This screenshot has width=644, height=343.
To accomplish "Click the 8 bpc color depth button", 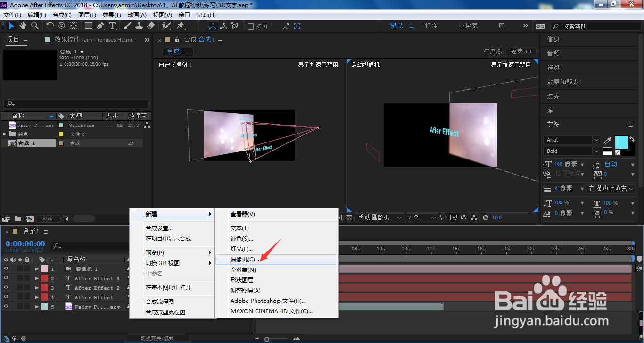I will pyautogui.click(x=48, y=219).
